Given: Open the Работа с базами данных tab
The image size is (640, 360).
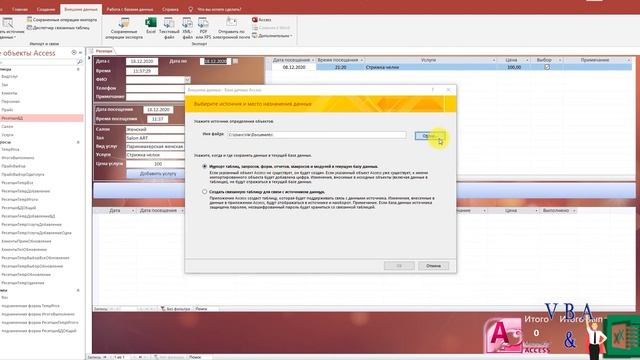Looking at the screenshot, I should click(x=130, y=9).
